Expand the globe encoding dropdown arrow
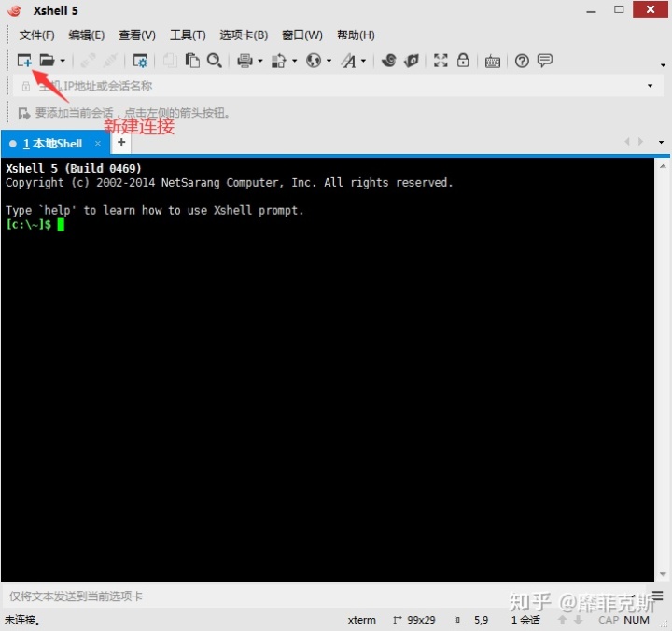 (329, 61)
